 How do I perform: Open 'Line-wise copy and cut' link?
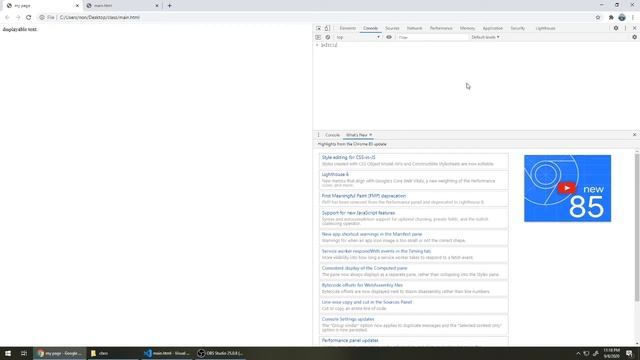pyautogui.click(x=367, y=302)
